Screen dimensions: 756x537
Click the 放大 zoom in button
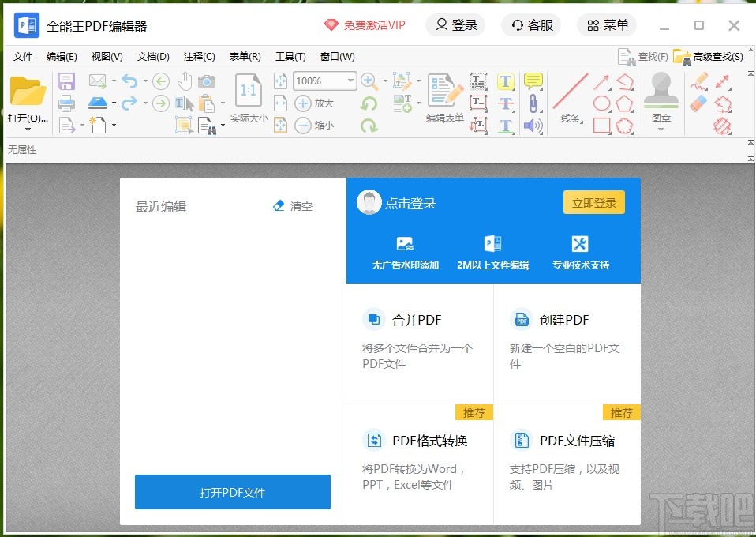[x=314, y=103]
